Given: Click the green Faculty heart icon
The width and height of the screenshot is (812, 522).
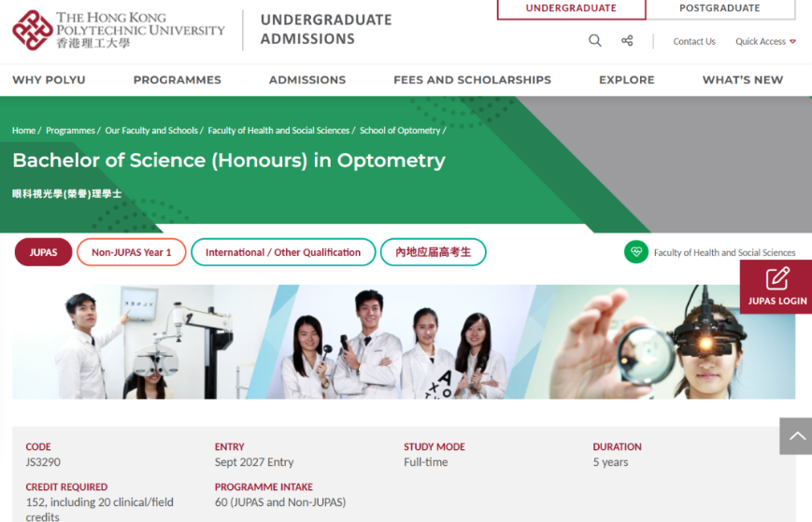Looking at the screenshot, I should coord(636,252).
